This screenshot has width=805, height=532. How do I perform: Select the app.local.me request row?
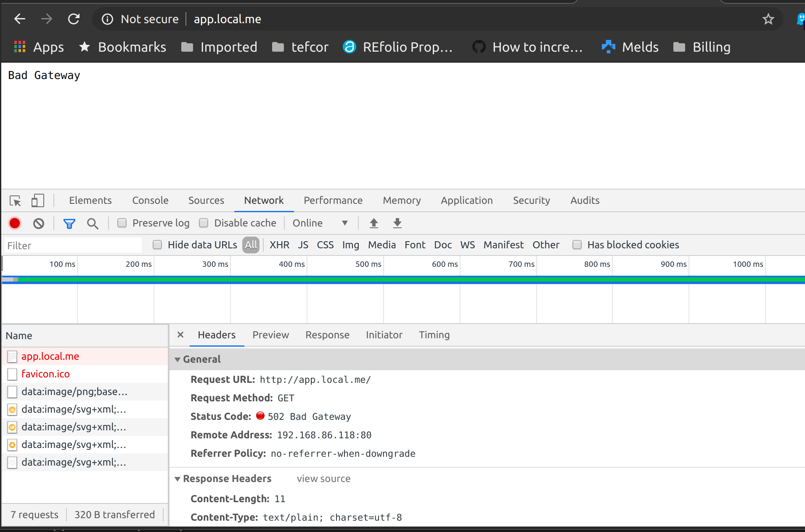50,356
